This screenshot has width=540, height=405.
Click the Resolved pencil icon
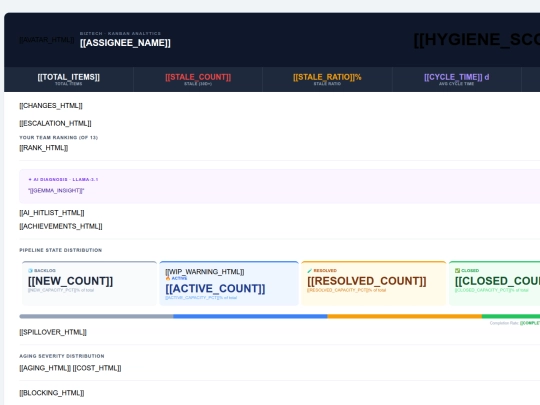310,271
